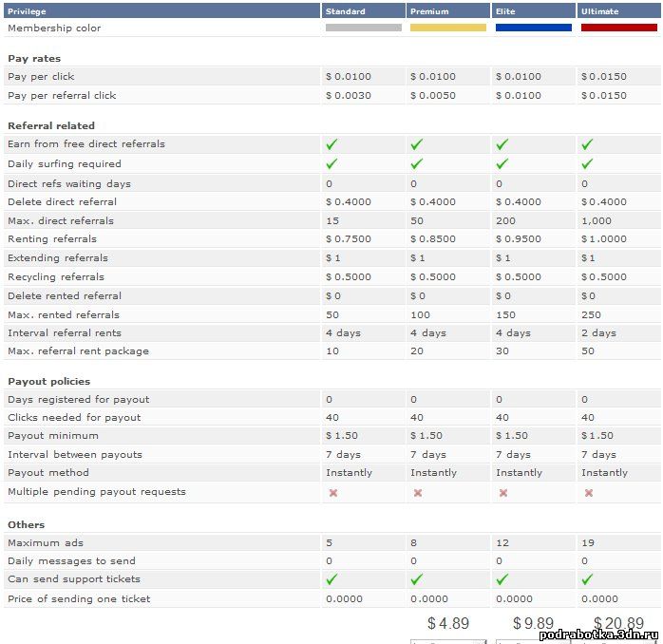Click Ultimate's 19 Maximum ads value

click(588, 543)
